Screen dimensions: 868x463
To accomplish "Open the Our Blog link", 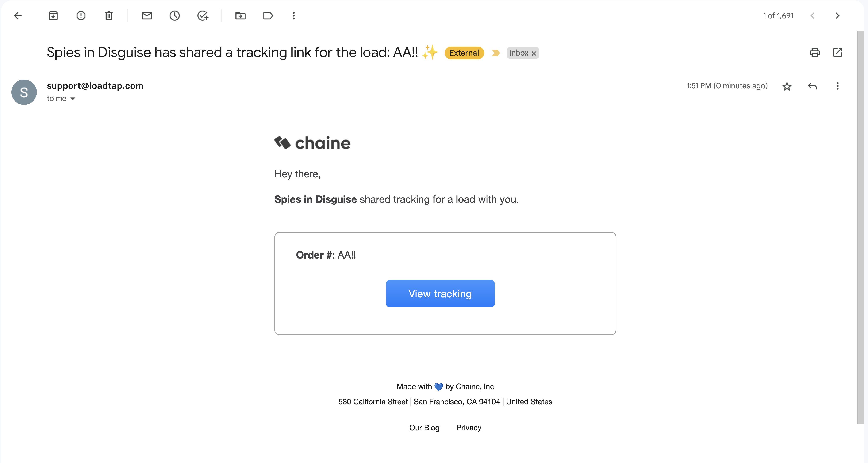I will [424, 428].
